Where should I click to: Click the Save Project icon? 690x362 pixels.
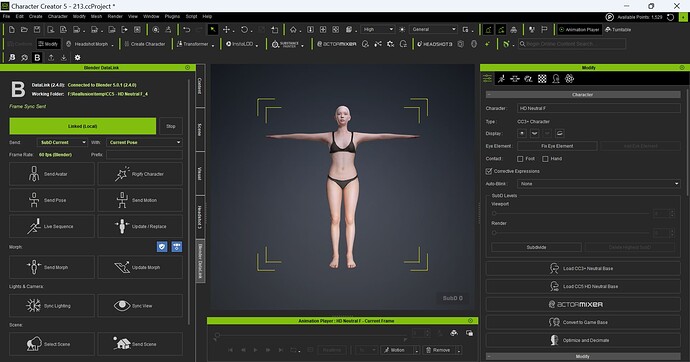point(37,29)
